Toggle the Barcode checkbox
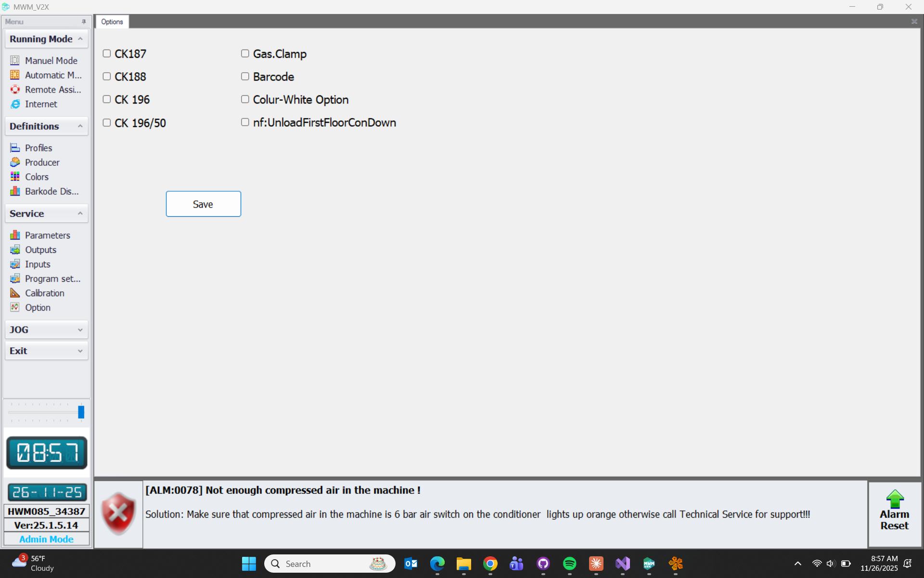The height and width of the screenshot is (578, 924). coord(245,77)
